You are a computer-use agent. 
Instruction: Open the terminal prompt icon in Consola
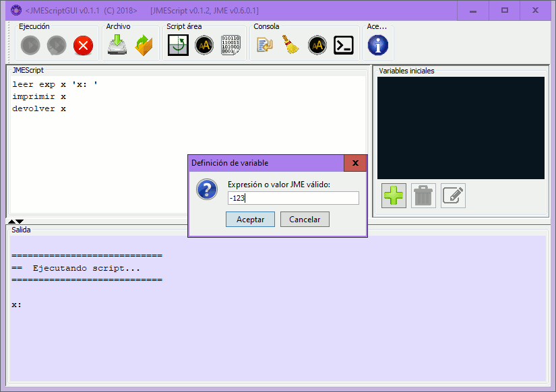pyautogui.click(x=344, y=45)
